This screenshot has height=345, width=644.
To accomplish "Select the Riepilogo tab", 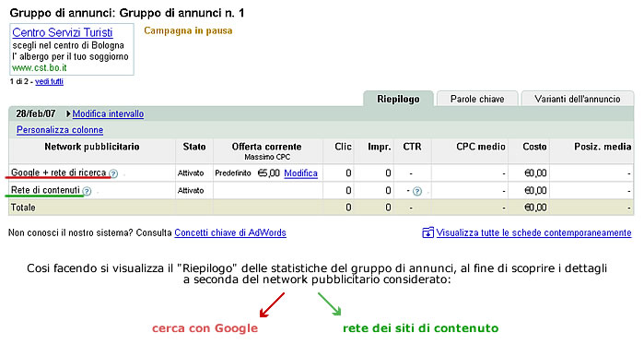I will [x=398, y=99].
